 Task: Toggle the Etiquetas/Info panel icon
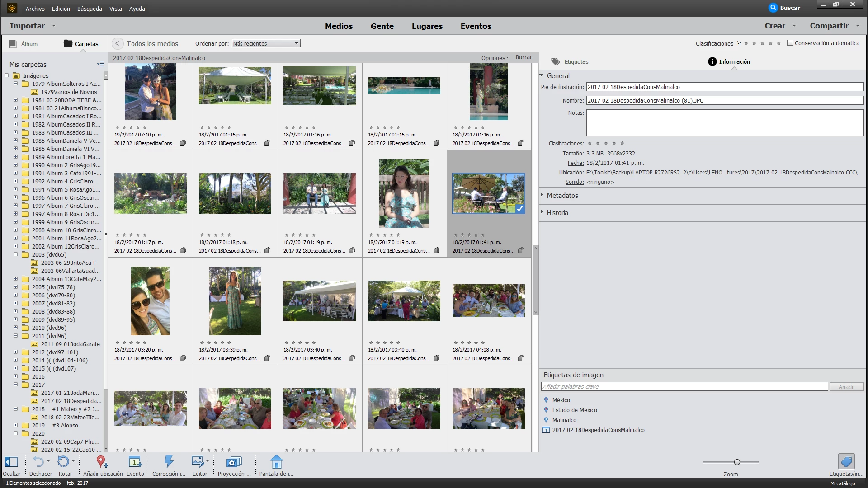(x=846, y=462)
